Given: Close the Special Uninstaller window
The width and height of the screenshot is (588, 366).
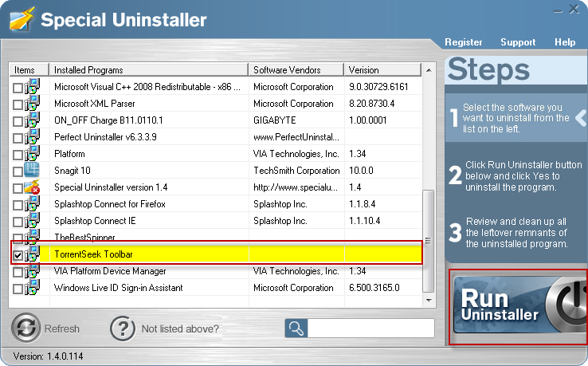Looking at the screenshot, I should coord(574,9).
